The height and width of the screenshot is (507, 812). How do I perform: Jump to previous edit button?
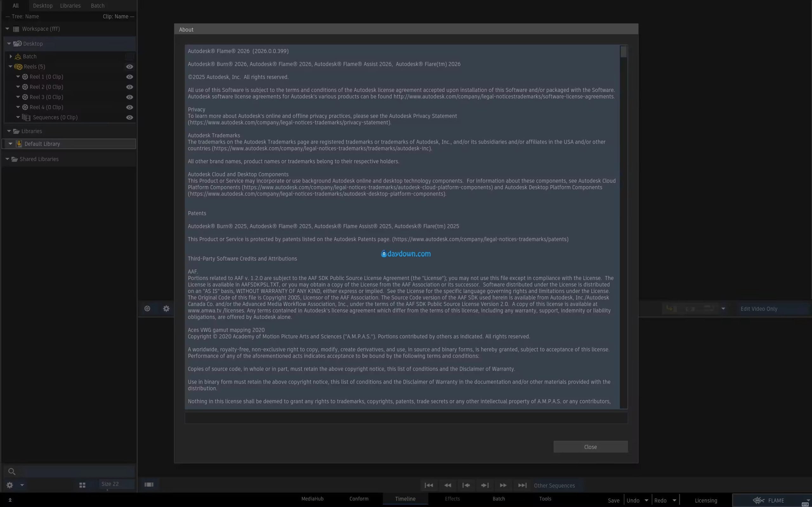[x=466, y=485]
